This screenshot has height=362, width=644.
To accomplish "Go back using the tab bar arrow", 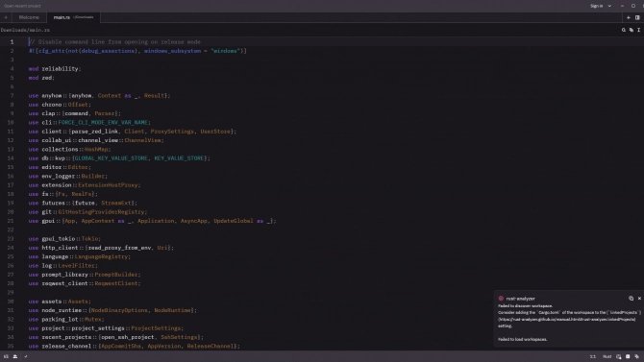I will 6,17.
